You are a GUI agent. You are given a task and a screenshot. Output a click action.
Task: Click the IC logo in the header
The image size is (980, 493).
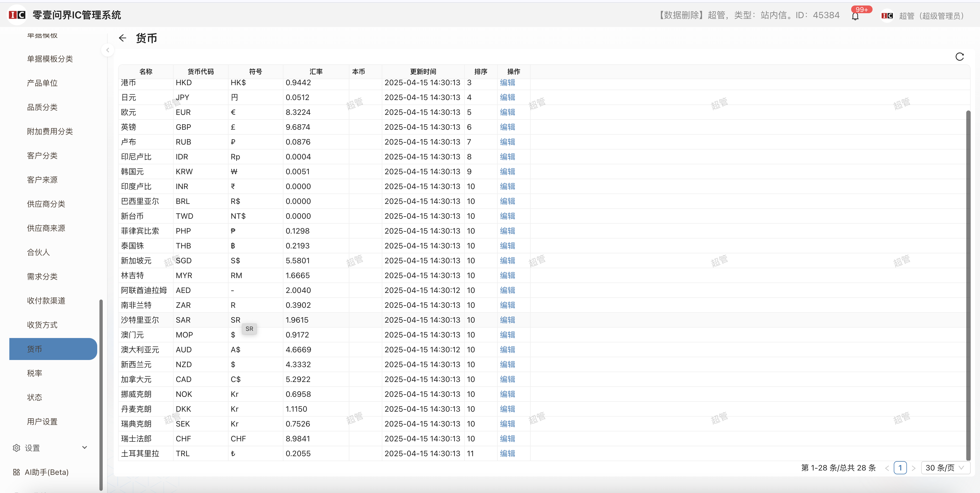(x=17, y=15)
